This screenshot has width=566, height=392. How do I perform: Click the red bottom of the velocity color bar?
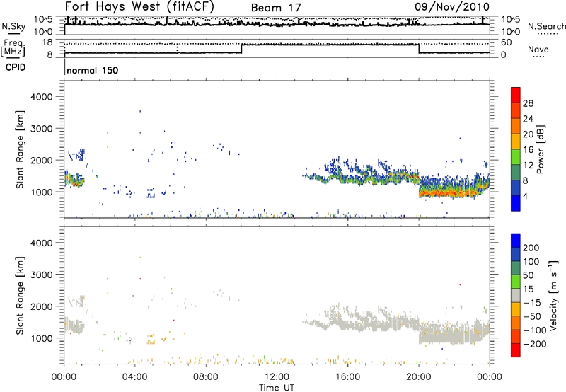[516, 350]
